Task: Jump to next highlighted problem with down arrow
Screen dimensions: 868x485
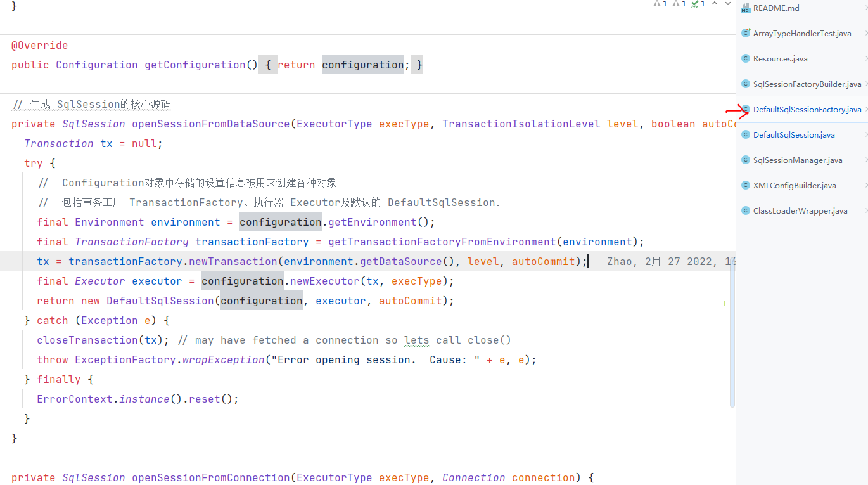Action: [x=729, y=4]
